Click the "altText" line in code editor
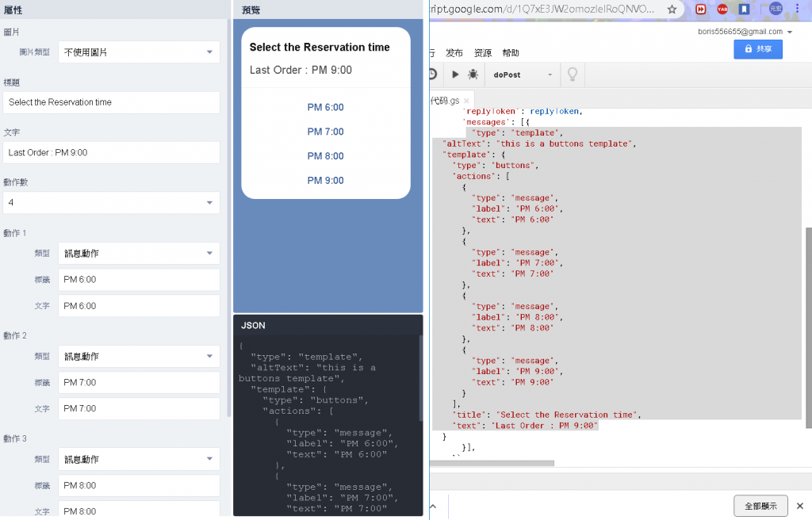Image resolution: width=812 pixels, height=520 pixels. coord(538,144)
